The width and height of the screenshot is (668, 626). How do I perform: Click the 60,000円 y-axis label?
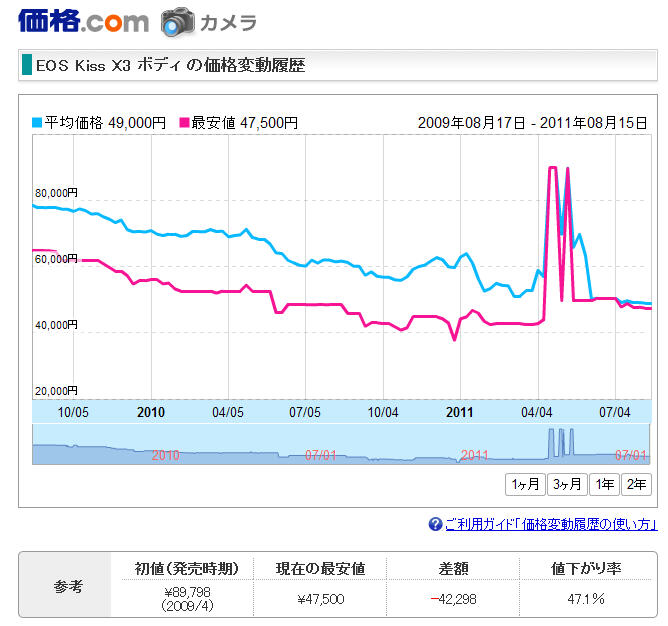pyautogui.click(x=56, y=259)
